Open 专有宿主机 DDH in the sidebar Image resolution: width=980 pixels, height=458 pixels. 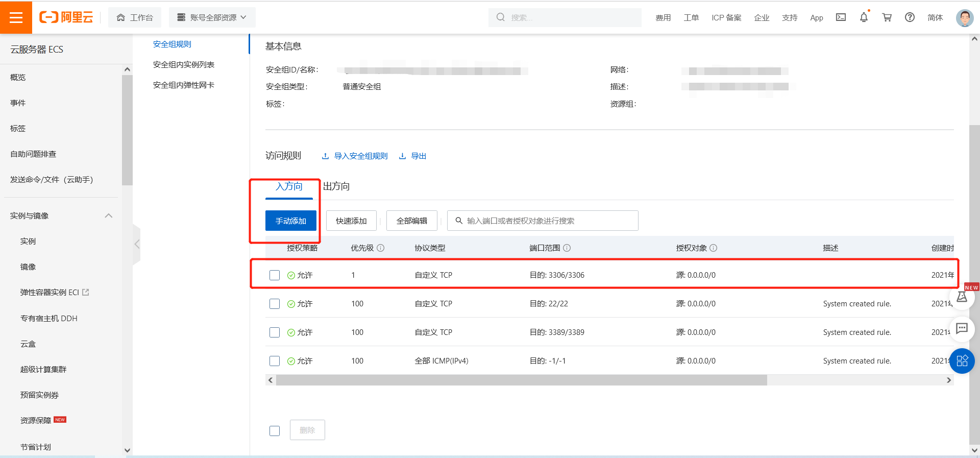click(49, 319)
